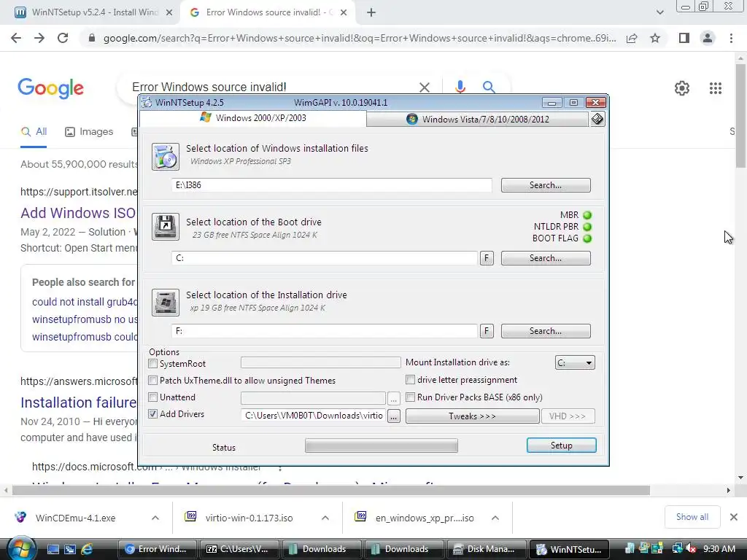This screenshot has height=560, width=747.
Task: Open Installation failure search result link
Action: click(79, 402)
